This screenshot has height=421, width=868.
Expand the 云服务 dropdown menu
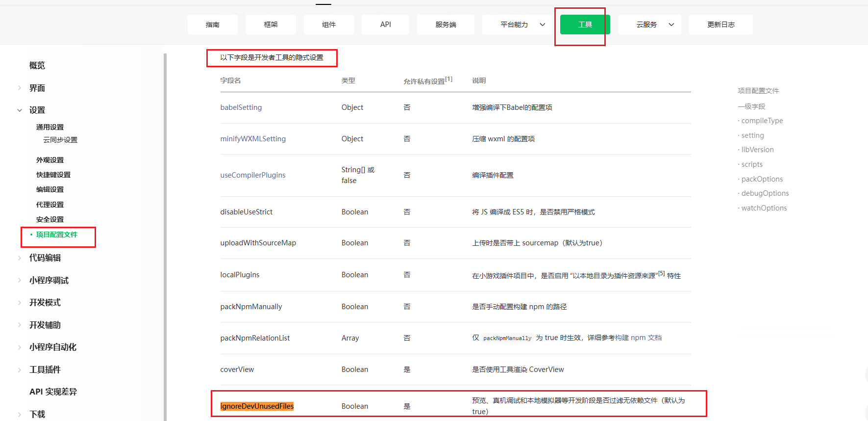point(649,25)
